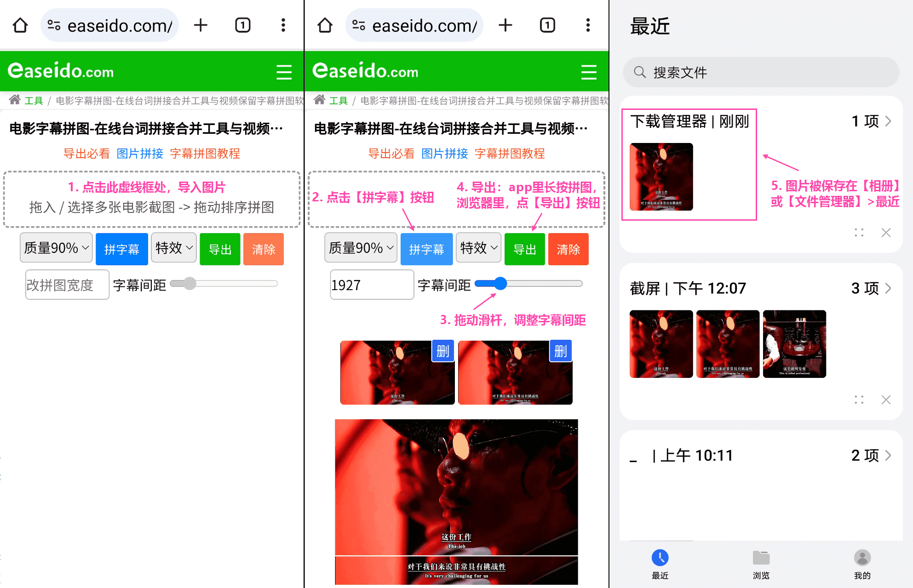Viewport: 913px width, 588px height.
Task: Click blue 拼字幕 button in middle panel
Action: [x=426, y=249]
